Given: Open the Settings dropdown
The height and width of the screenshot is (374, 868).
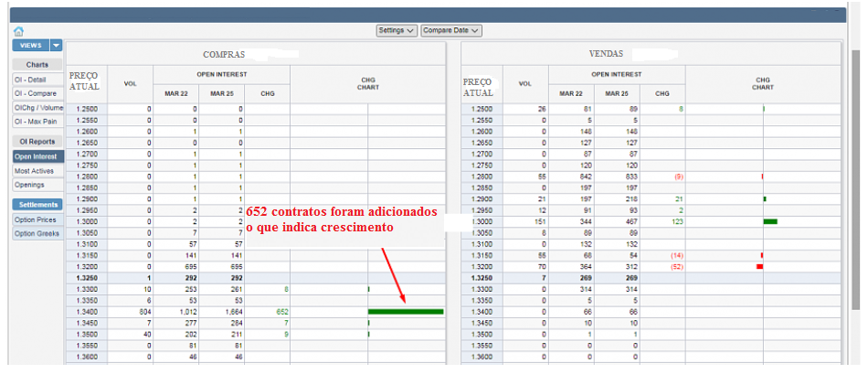Looking at the screenshot, I should pyautogui.click(x=397, y=30).
